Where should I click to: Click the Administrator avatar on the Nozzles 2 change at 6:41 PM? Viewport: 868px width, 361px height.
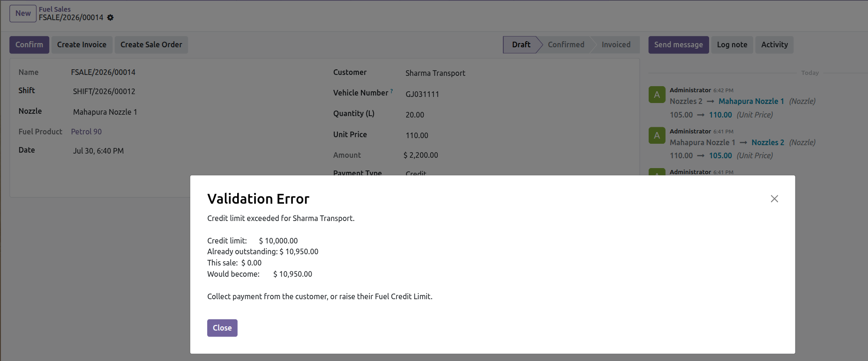coord(657,135)
